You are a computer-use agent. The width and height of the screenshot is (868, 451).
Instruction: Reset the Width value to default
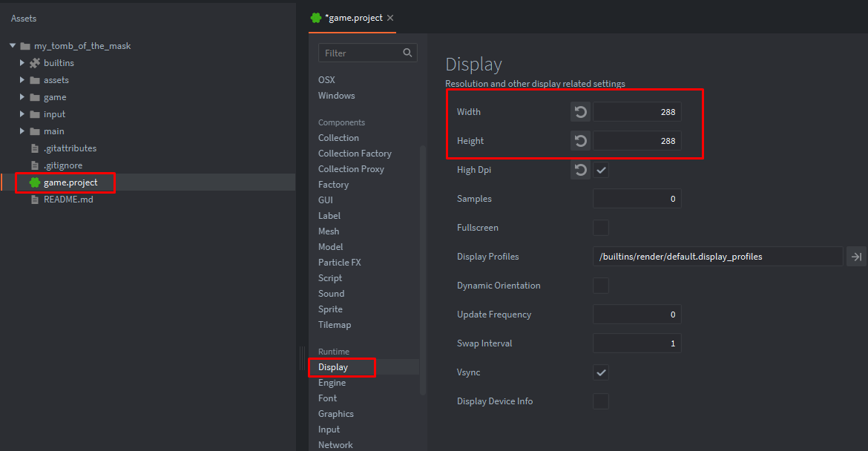tap(580, 112)
